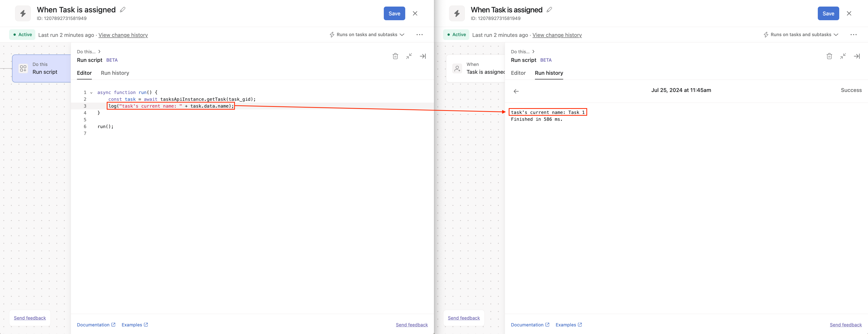868x334 pixels.
Task: Open View change history link, left panel
Action: tap(123, 35)
